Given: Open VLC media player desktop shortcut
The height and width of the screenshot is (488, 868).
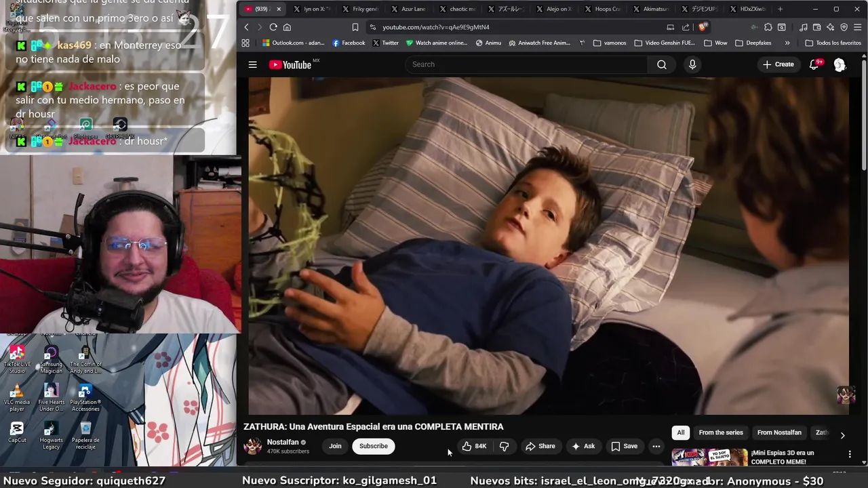Looking at the screenshot, I should coord(17,397).
